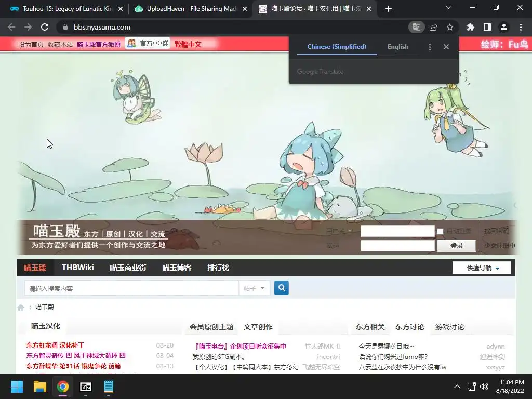
Task: Click the forum search text box
Action: click(131, 288)
